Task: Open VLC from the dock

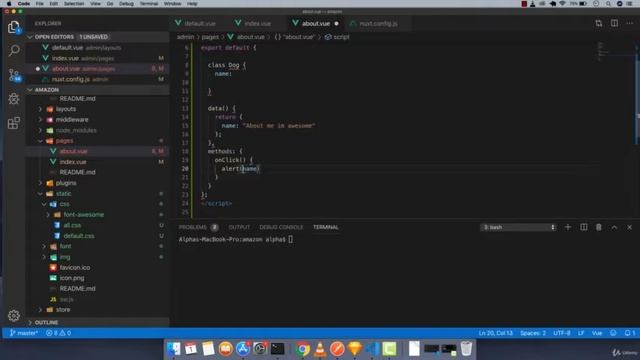Action: [x=320, y=349]
